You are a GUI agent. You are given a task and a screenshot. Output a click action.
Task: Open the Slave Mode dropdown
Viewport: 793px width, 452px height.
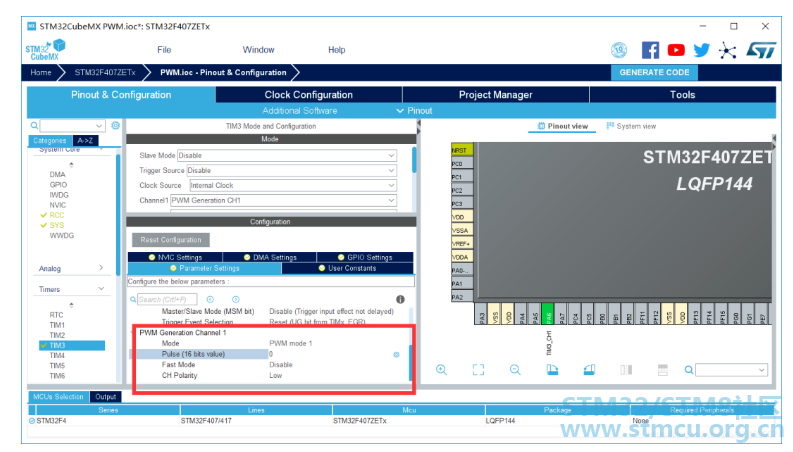287,156
